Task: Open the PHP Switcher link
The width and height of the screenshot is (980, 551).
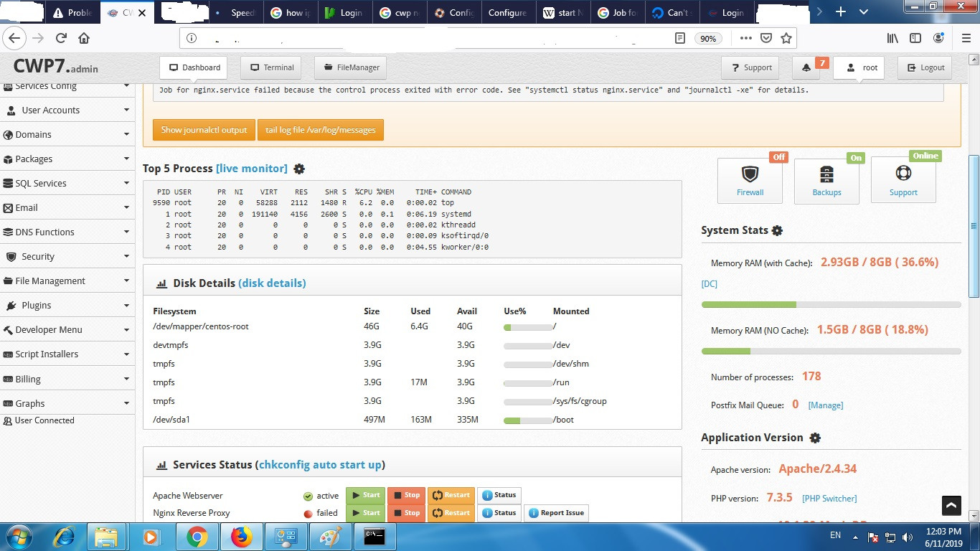Action: 829,498
